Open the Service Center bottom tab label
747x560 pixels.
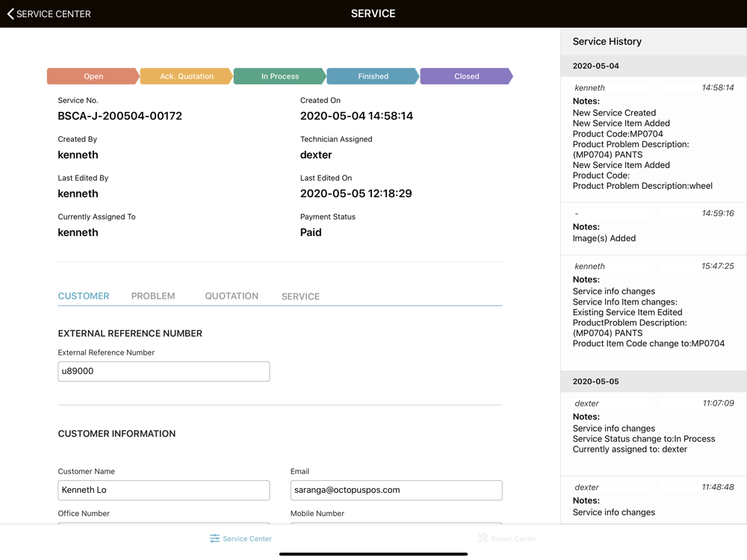247,538
